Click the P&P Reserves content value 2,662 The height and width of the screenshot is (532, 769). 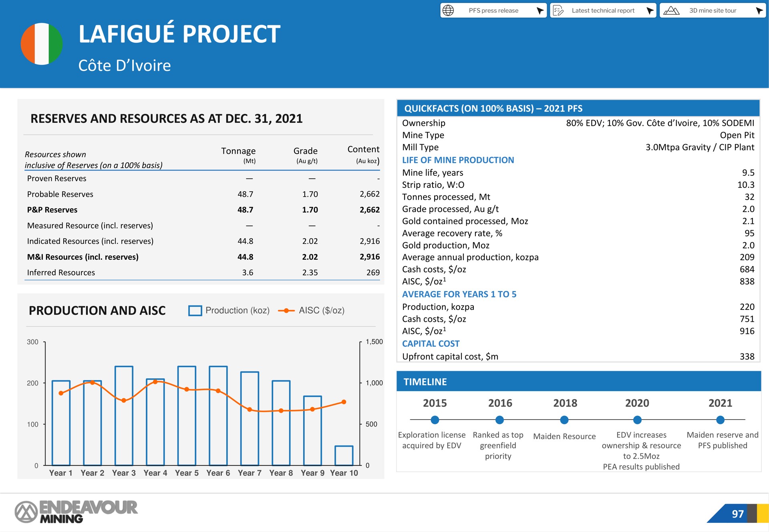[369, 210]
